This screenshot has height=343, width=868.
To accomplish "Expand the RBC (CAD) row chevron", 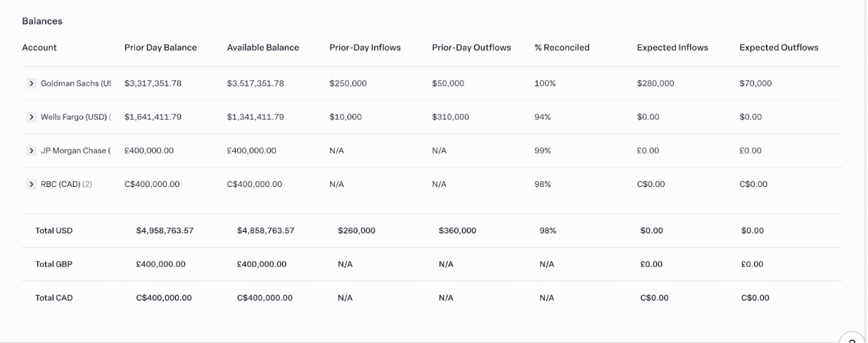I will click(x=31, y=185).
